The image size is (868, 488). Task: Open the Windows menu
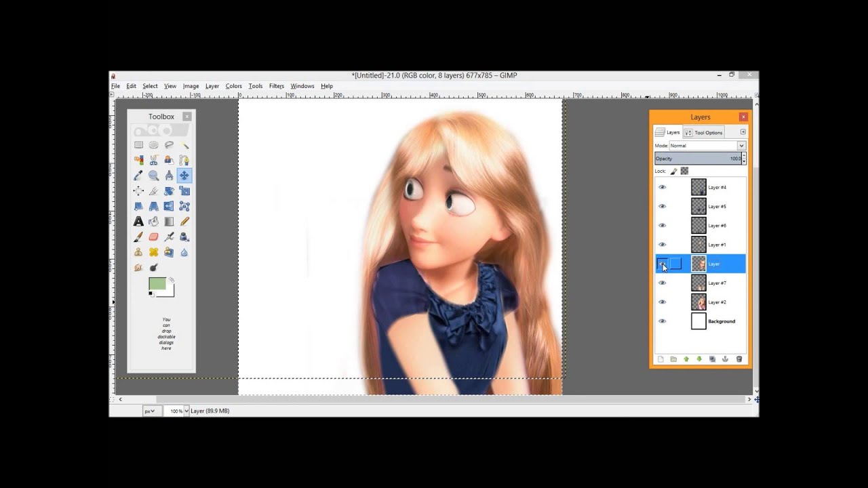(x=302, y=86)
